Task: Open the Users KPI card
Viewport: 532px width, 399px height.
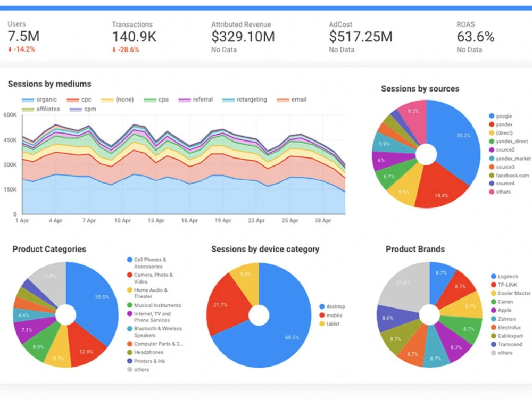Action: point(24,35)
